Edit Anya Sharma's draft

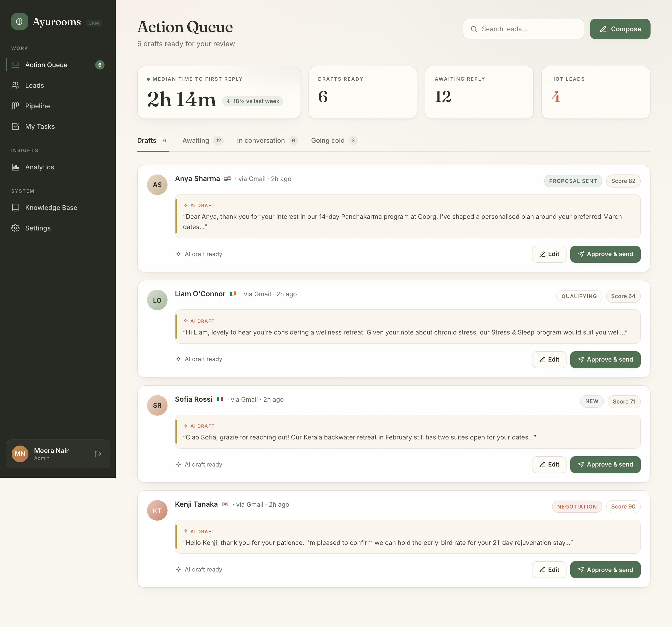549,254
